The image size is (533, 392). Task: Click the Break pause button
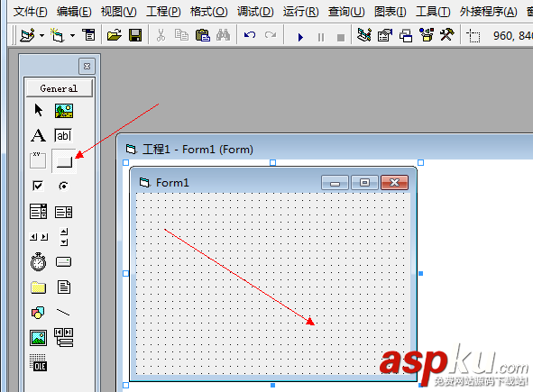click(x=321, y=37)
